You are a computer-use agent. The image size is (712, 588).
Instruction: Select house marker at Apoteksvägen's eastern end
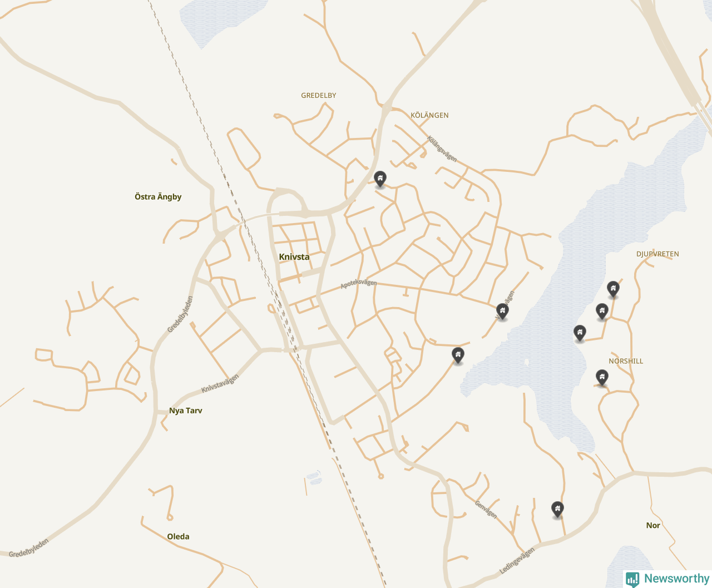tap(502, 311)
